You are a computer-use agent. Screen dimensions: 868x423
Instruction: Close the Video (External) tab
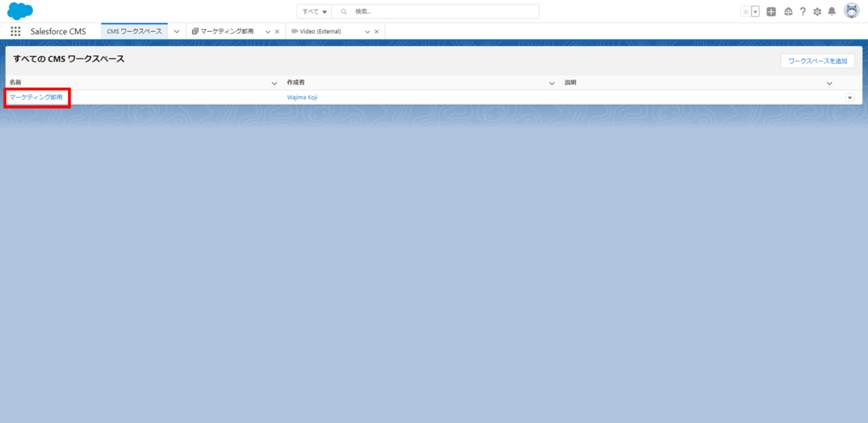point(376,32)
